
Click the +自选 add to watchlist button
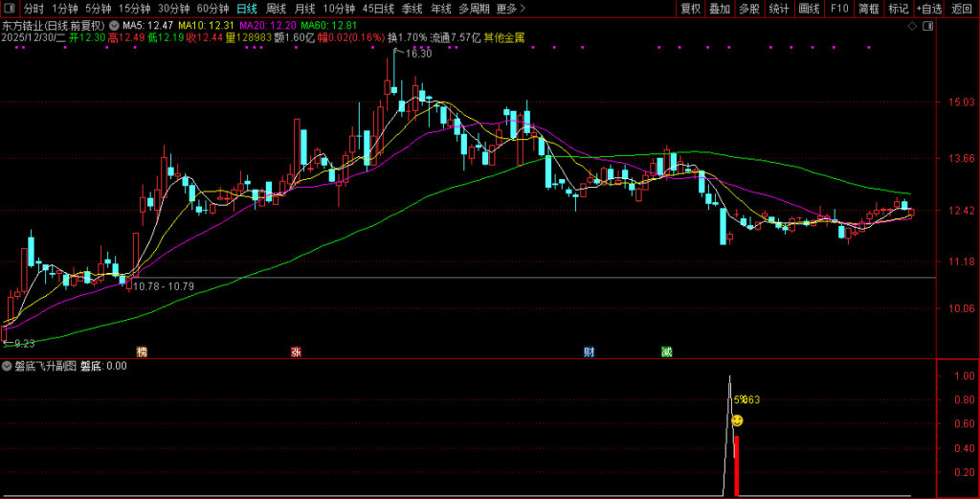click(x=928, y=9)
